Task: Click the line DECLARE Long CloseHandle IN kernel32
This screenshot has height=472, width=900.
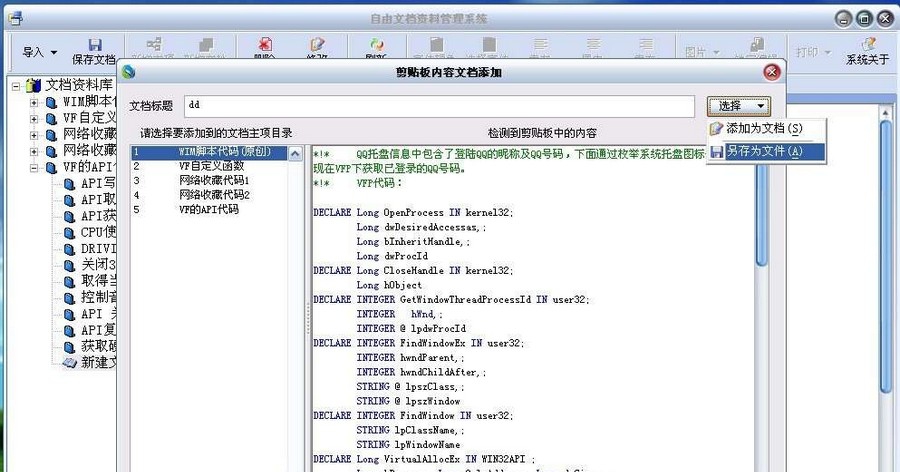Action: click(x=413, y=270)
